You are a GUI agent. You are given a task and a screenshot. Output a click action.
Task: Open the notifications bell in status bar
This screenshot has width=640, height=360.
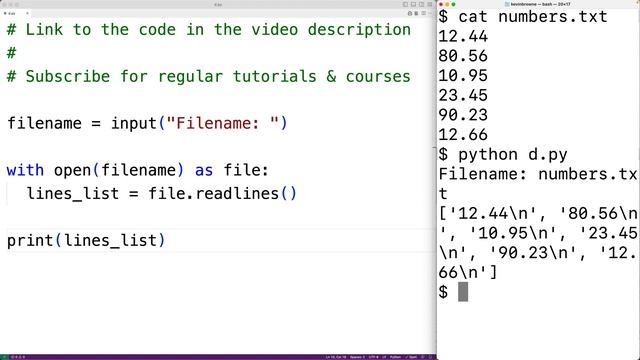point(431,357)
